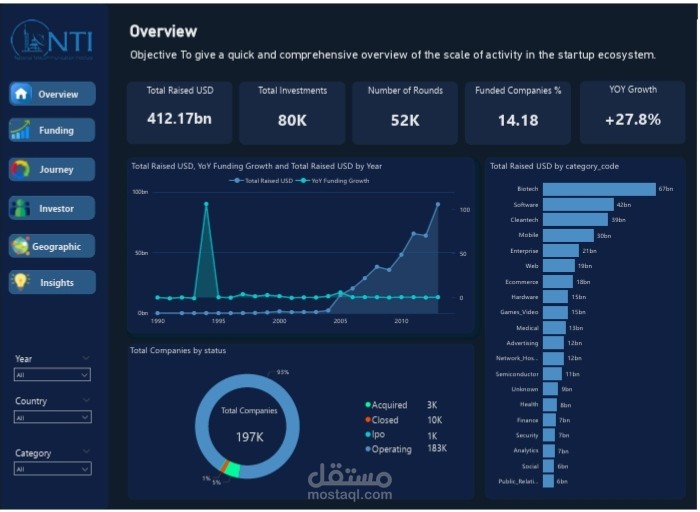Click the Total Companies by status title
This screenshot has height=512, width=700.
(178, 350)
